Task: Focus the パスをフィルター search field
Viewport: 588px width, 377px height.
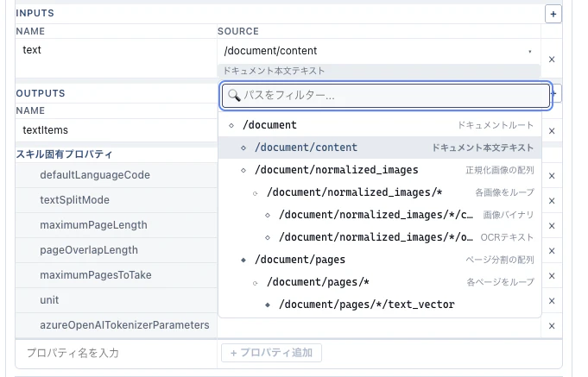Action: pyautogui.click(x=385, y=96)
